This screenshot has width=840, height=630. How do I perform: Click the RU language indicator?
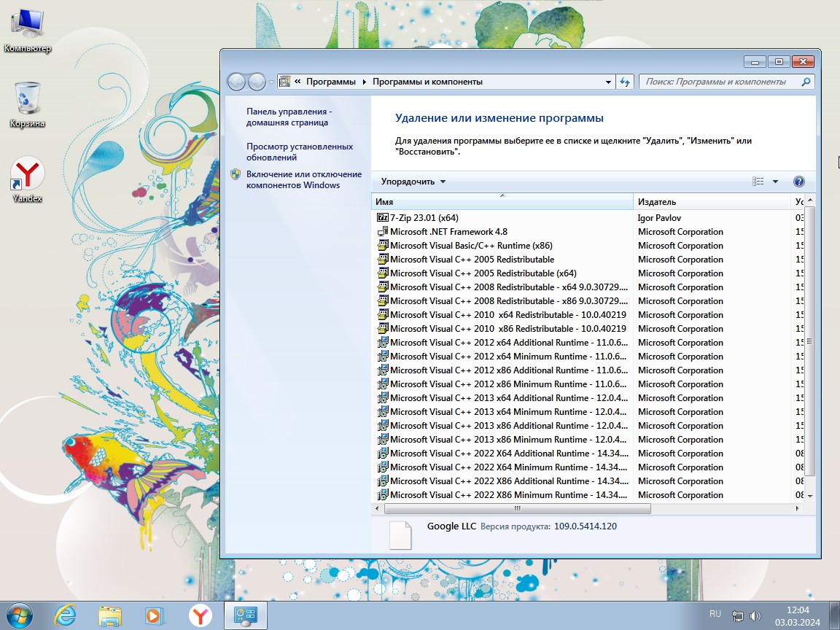pyautogui.click(x=715, y=614)
